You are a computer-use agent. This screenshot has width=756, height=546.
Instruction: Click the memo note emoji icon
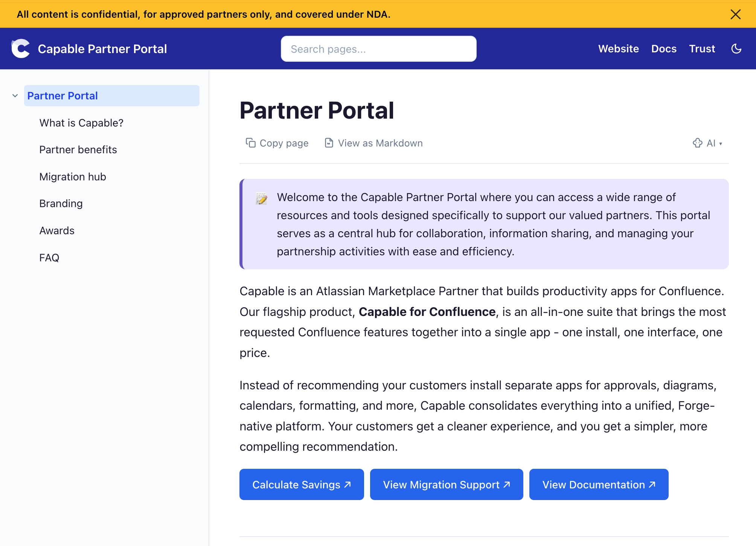coord(261,198)
